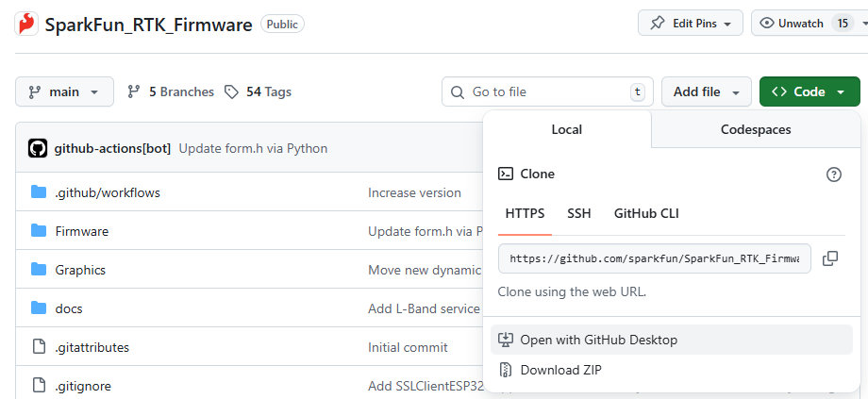Switch to the Codespaces tab
This screenshot has width=868, height=399.
756,129
